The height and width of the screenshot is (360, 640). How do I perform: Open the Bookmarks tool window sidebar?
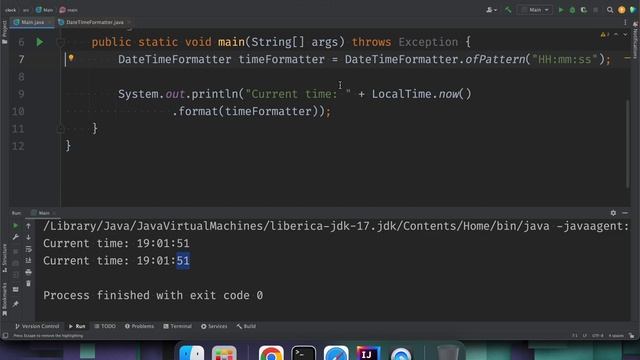pyautogui.click(x=4, y=300)
